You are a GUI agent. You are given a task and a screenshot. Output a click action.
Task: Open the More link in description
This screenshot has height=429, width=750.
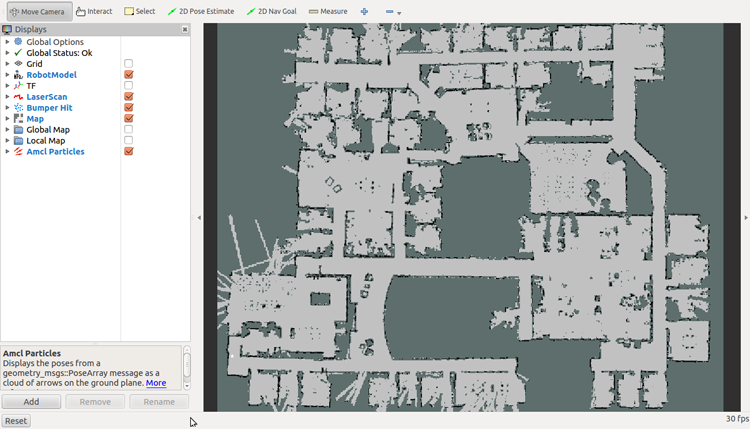(x=156, y=383)
